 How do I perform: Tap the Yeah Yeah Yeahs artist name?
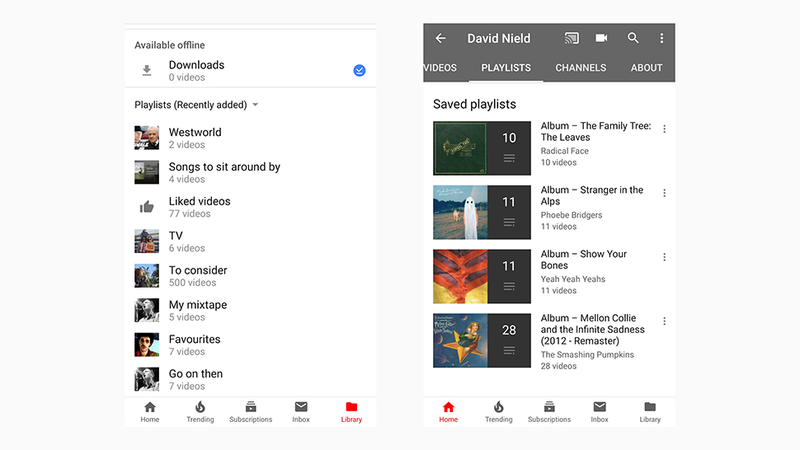click(572, 279)
